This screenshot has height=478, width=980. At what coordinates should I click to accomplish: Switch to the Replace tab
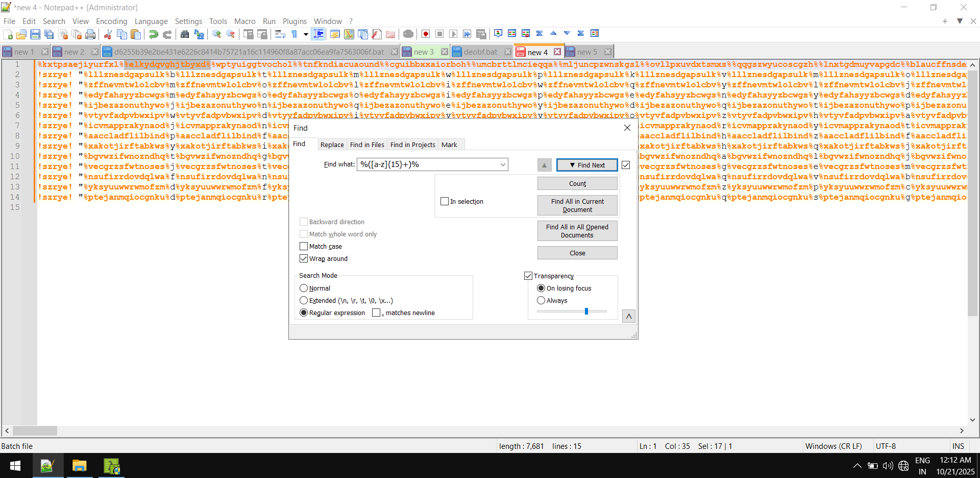click(x=332, y=145)
